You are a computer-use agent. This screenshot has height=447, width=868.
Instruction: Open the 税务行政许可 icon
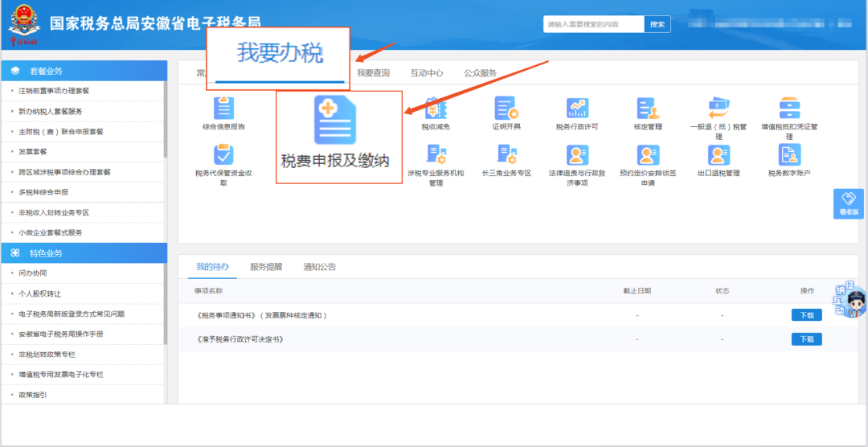point(577,109)
